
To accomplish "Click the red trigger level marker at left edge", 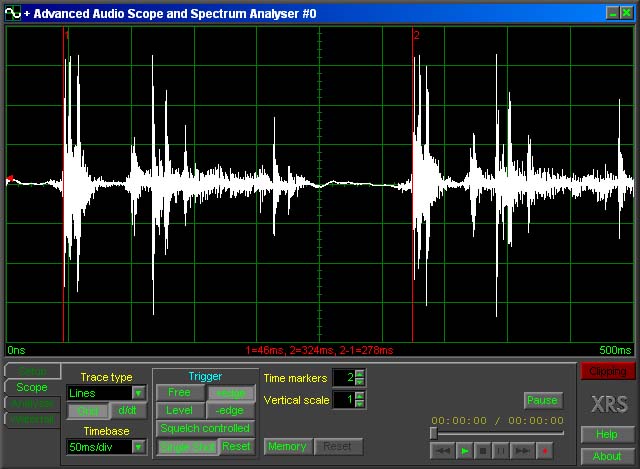I will point(10,178).
